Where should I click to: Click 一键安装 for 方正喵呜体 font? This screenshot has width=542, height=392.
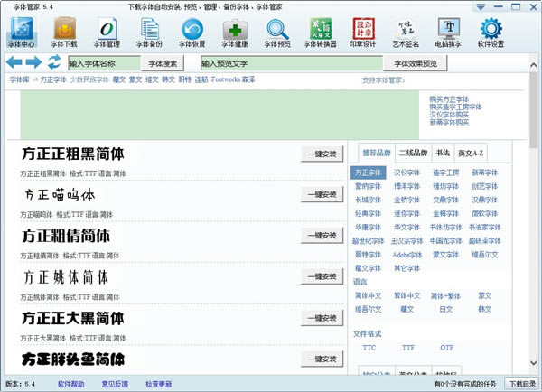pyautogui.click(x=322, y=194)
